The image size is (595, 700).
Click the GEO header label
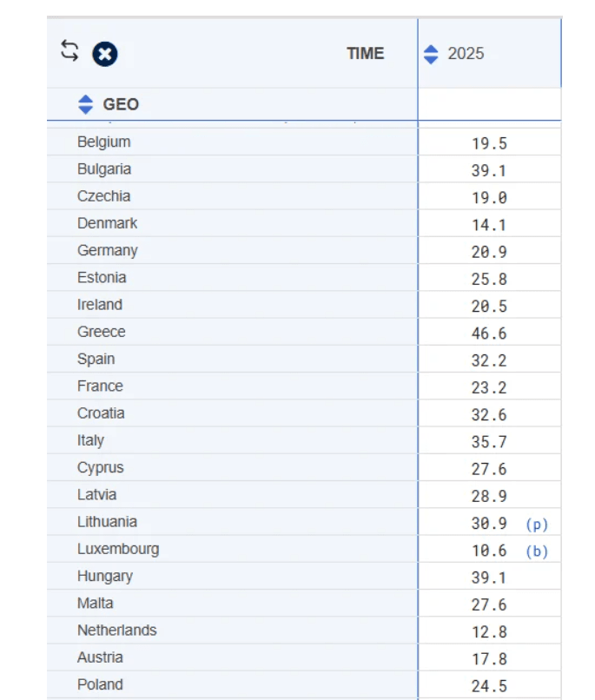[121, 104]
